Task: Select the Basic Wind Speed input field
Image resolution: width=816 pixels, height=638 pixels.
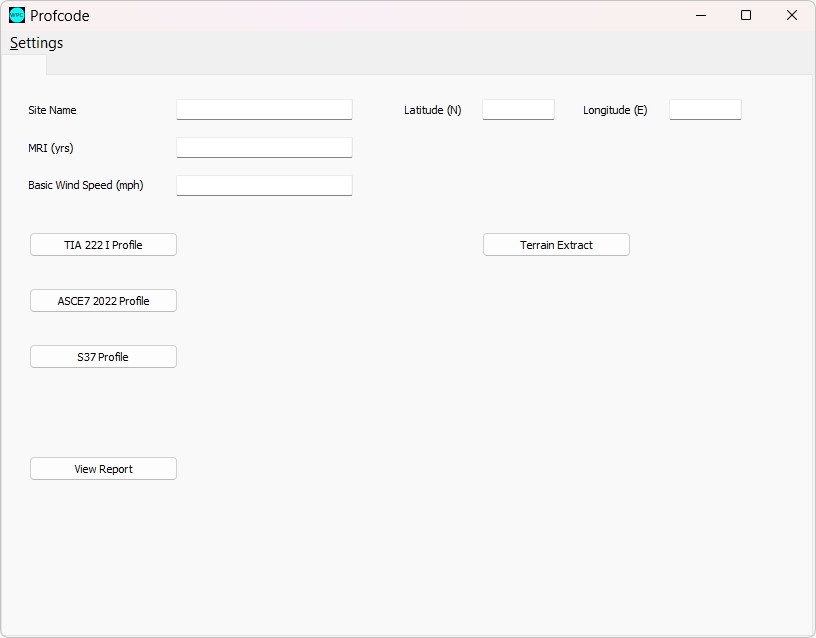Action: click(x=264, y=186)
